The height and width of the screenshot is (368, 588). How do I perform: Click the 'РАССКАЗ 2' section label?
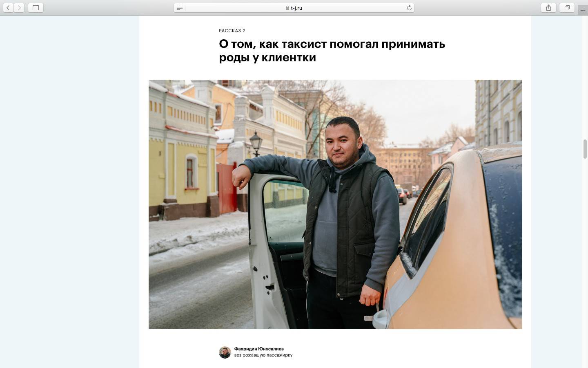(x=232, y=31)
